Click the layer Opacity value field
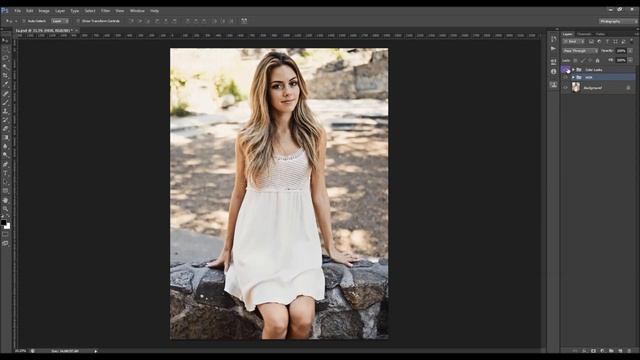Screen dimensions: 640x360 pos(621,51)
